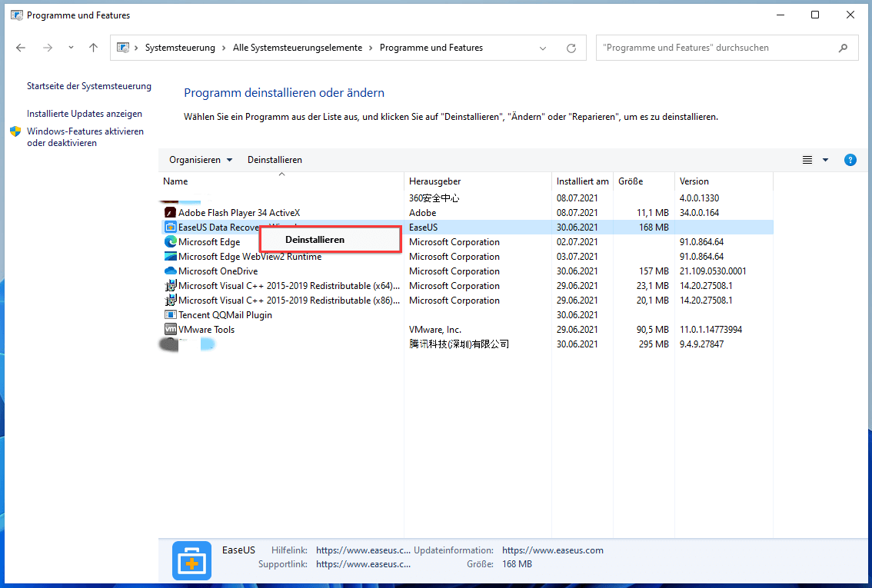Choose Deinstallieren in the context menu

coord(331,240)
